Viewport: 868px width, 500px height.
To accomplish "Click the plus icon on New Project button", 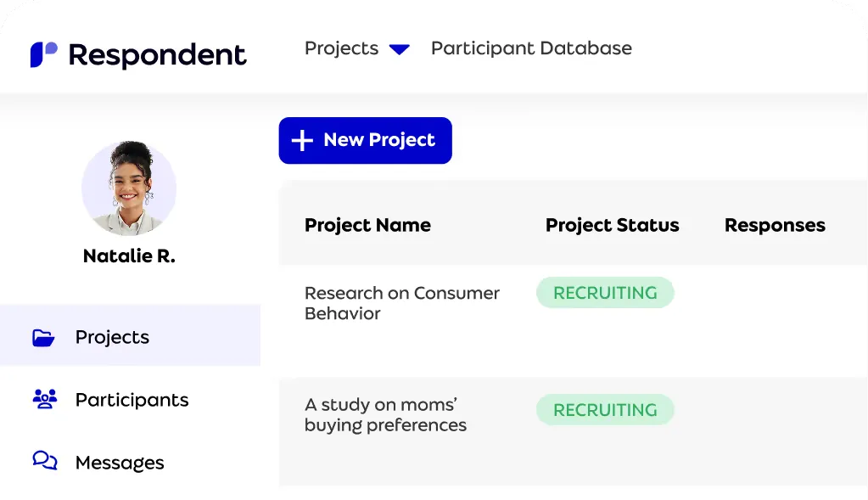I will click(303, 140).
